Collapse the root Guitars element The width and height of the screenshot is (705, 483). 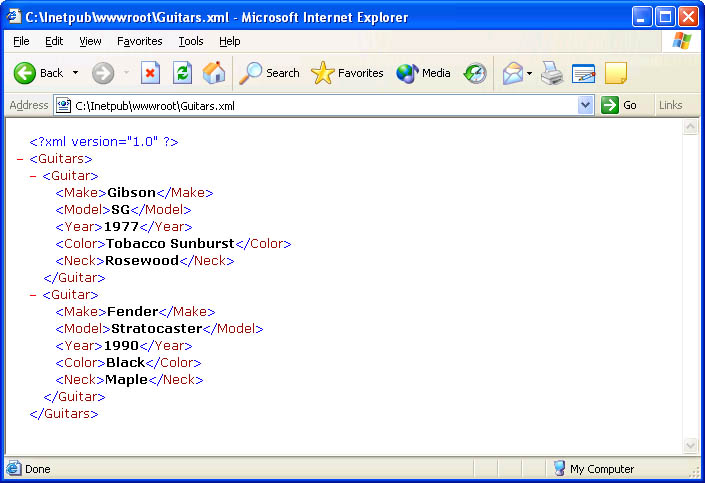pos(20,159)
